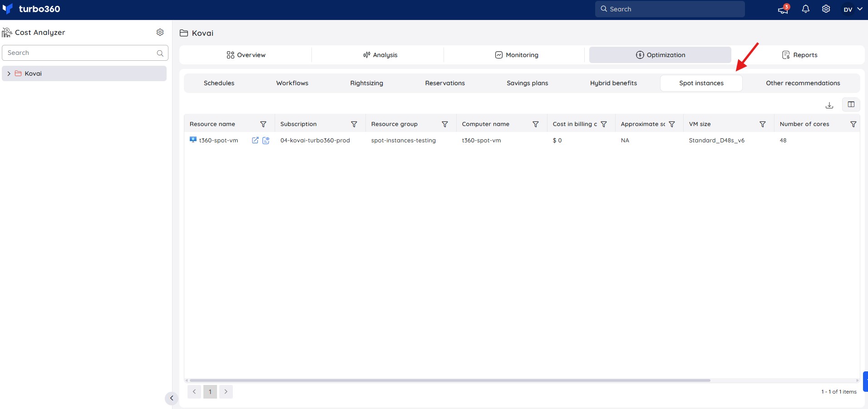The width and height of the screenshot is (868, 409).
Task: Click the Kovai folder heading icon
Action: coord(184,33)
